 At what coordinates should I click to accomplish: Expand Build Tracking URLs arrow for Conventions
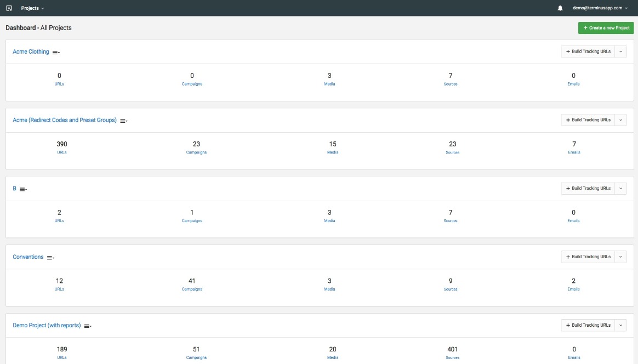[x=620, y=257]
